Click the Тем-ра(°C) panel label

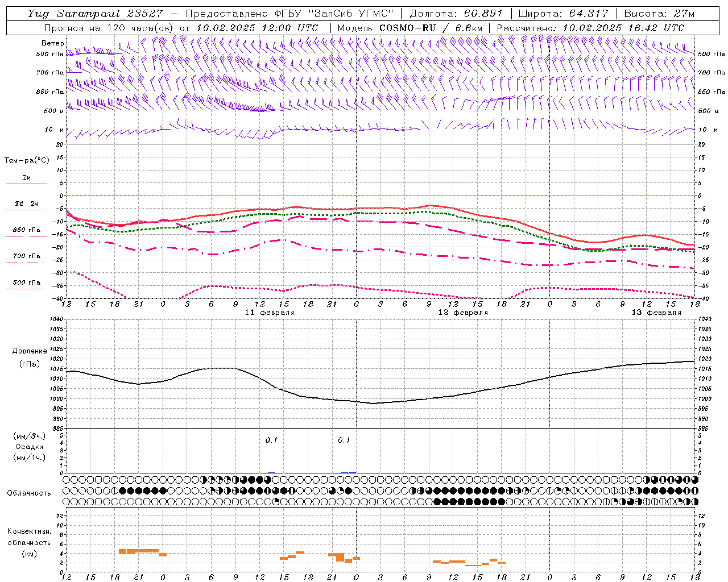tap(27, 161)
